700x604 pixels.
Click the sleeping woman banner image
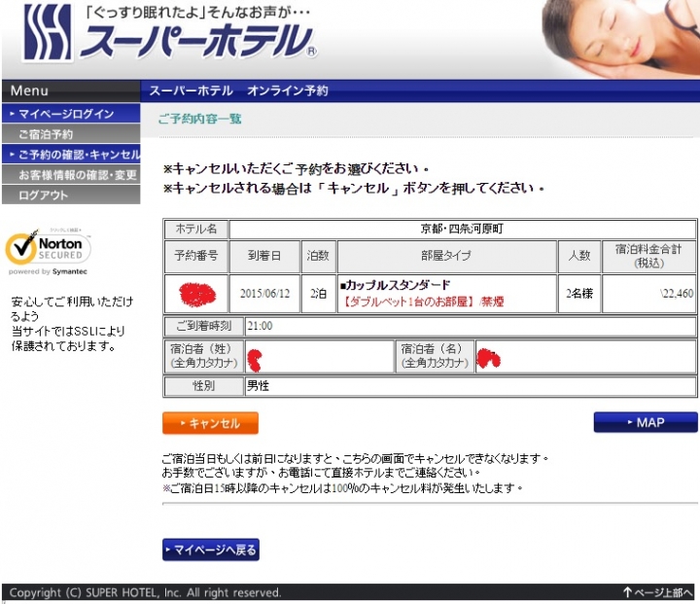(x=620, y=39)
